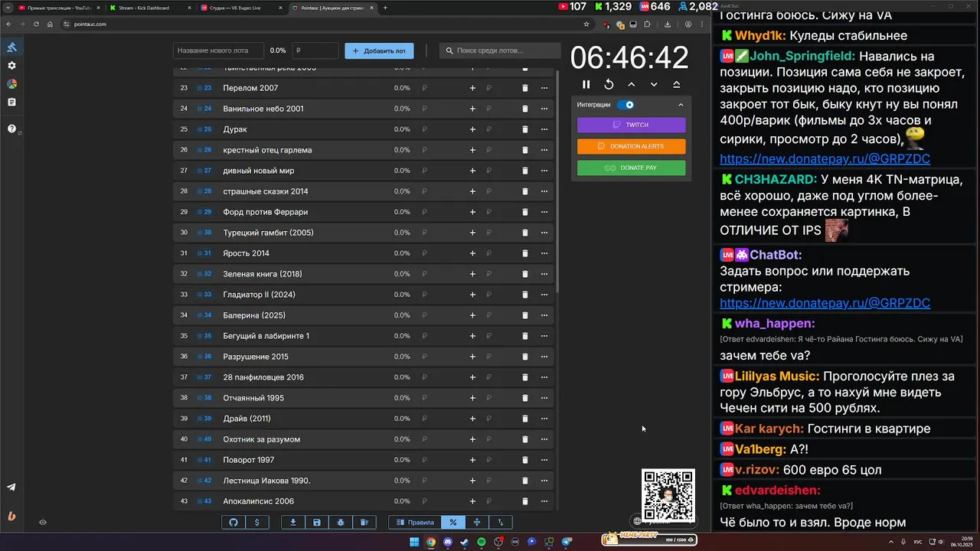Increase timer with the up chevron
The width and height of the screenshot is (980, 551).
click(x=632, y=85)
